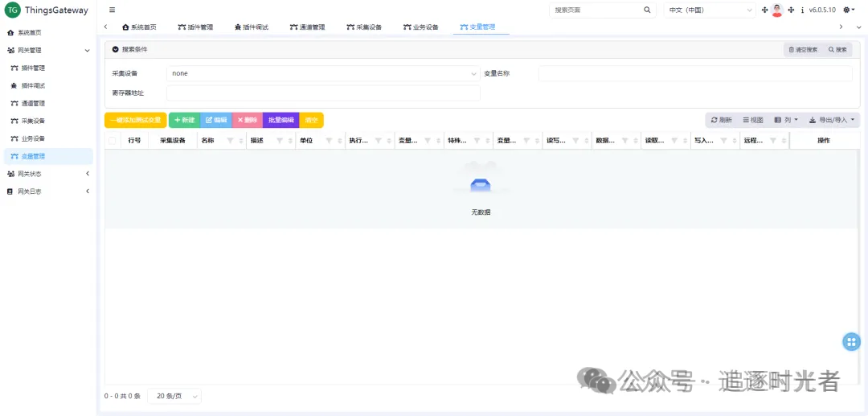
Task: Select 变量管理 in the sidebar
Action: [48, 156]
